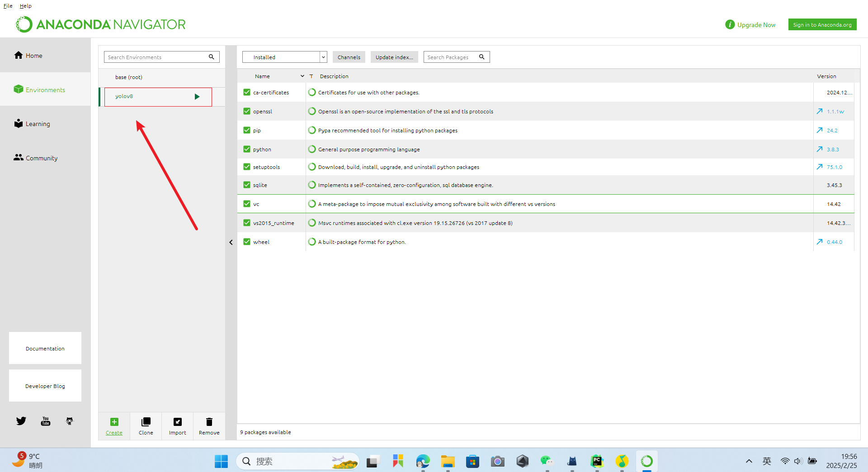Open Microsoft Edge from the taskbar

(423, 461)
